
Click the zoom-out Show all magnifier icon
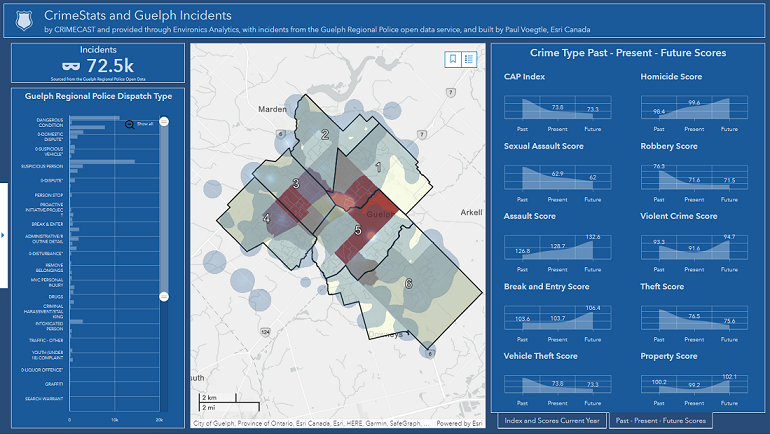click(130, 125)
